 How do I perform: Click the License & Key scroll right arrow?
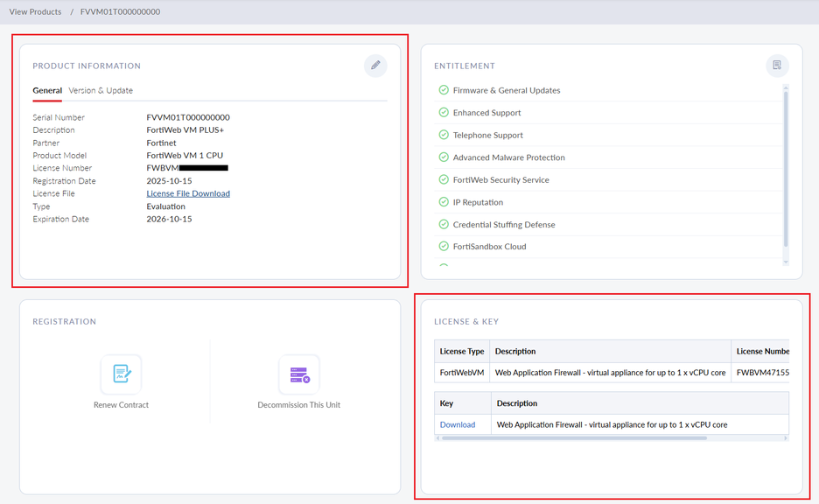[786, 438]
